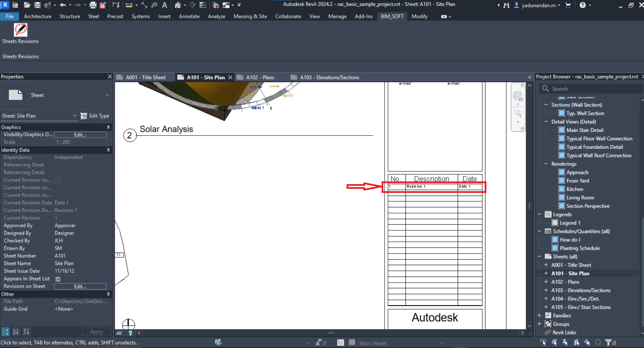This screenshot has width=644, height=348.
Task: Toggle Select Pinned Elements in status bar
Action: [565, 343]
